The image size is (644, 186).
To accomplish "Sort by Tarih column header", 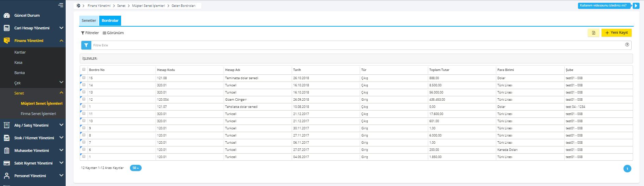I will click(297, 70).
